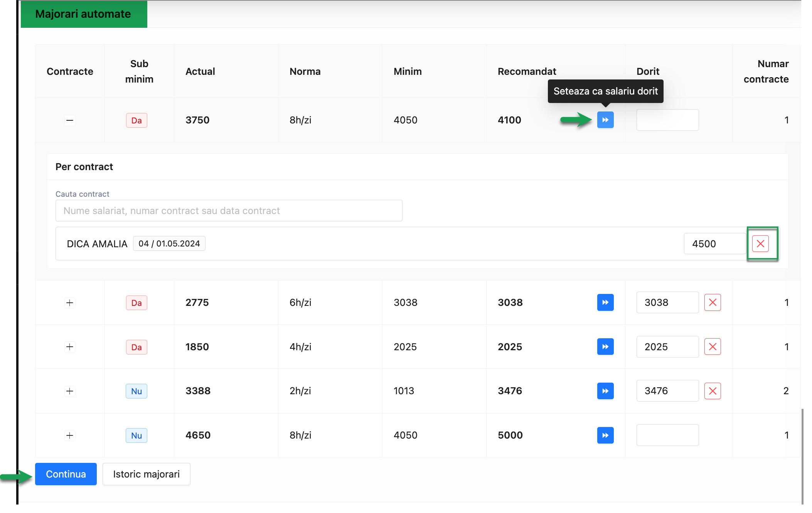Edit the 3476 desired salary field
Viewport: 812px width, 513px height.
pyautogui.click(x=667, y=391)
